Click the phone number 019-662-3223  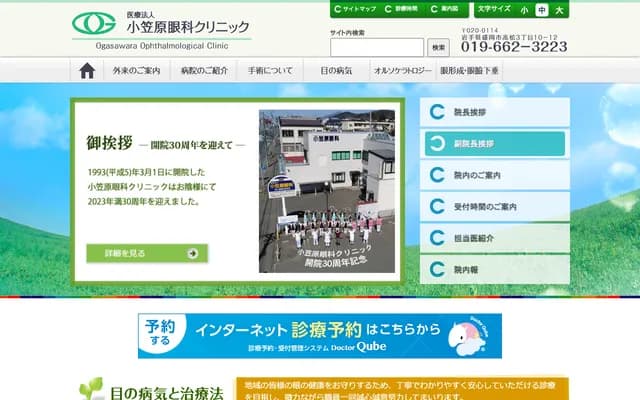[514, 47]
